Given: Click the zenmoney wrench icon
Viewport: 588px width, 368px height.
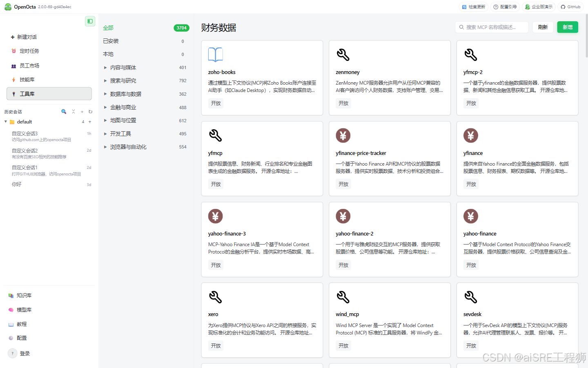Looking at the screenshot, I should click(x=343, y=55).
